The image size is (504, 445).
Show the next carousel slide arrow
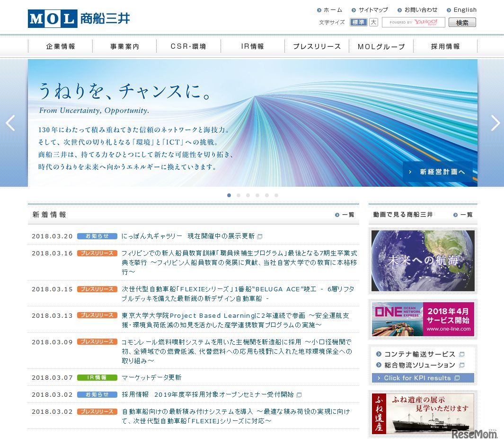495,123
